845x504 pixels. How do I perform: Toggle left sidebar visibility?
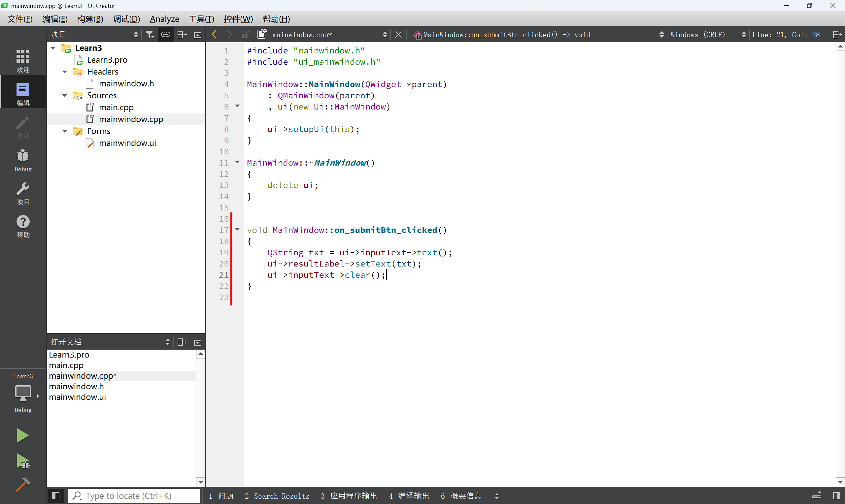[56, 496]
